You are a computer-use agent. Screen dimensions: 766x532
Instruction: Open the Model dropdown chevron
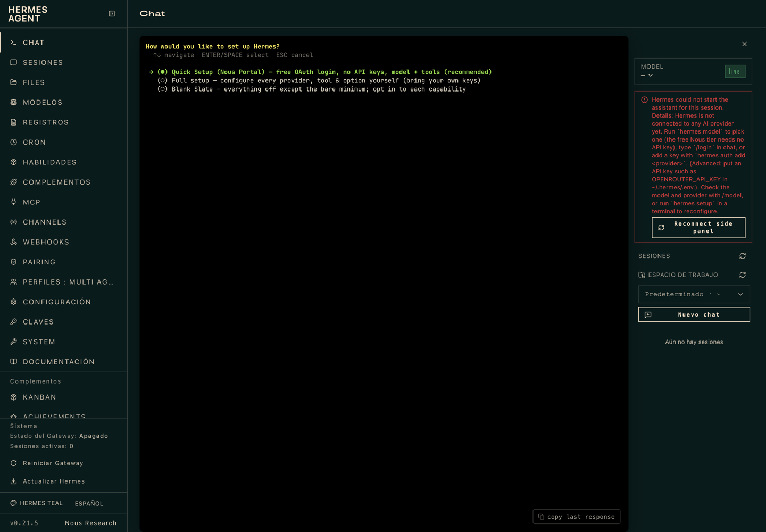[651, 76]
